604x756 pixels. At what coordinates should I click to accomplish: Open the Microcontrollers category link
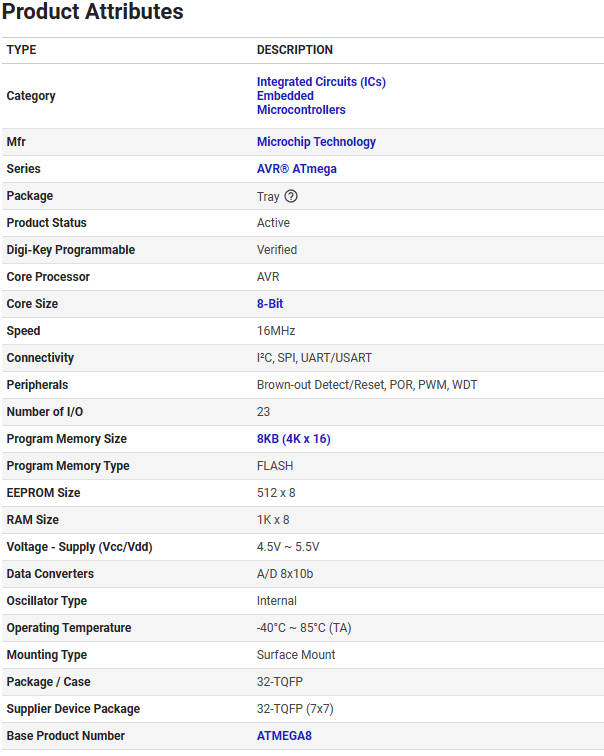(301, 110)
